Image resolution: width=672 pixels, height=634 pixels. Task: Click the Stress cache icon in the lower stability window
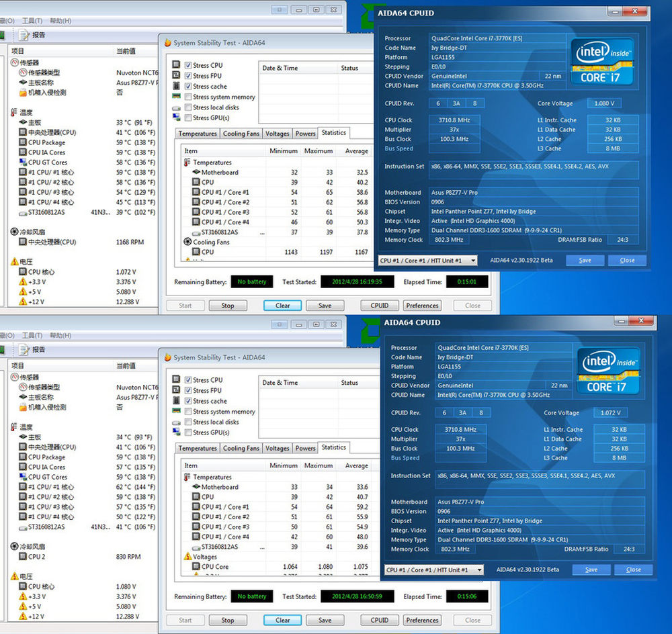click(176, 400)
